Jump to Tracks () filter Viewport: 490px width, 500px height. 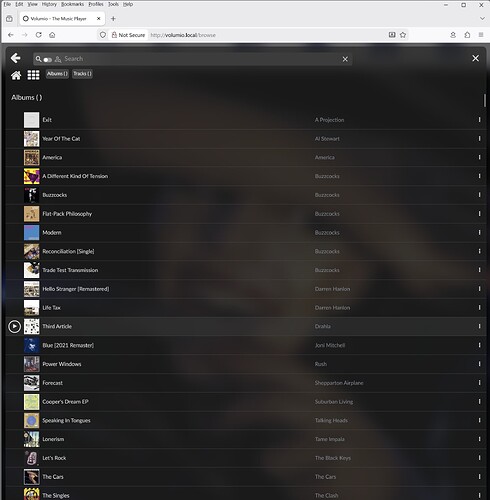point(82,74)
